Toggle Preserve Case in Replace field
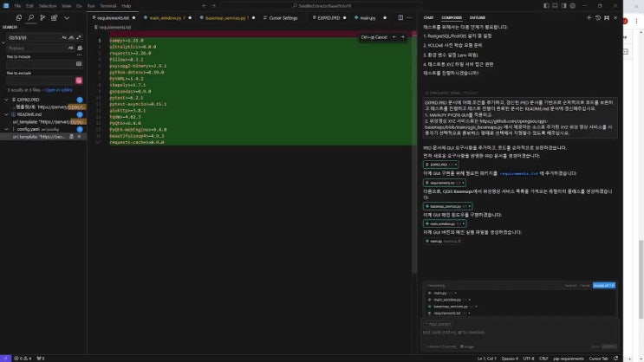 [71, 48]
